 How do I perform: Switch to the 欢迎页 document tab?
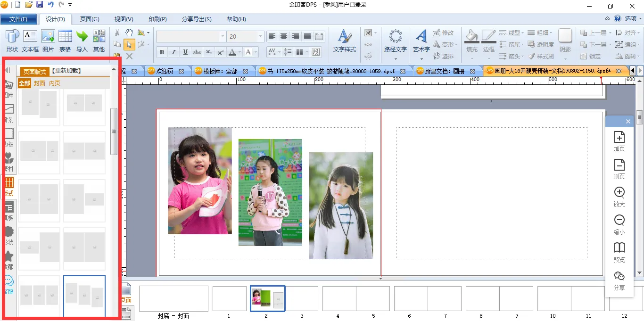click(164, 71)
